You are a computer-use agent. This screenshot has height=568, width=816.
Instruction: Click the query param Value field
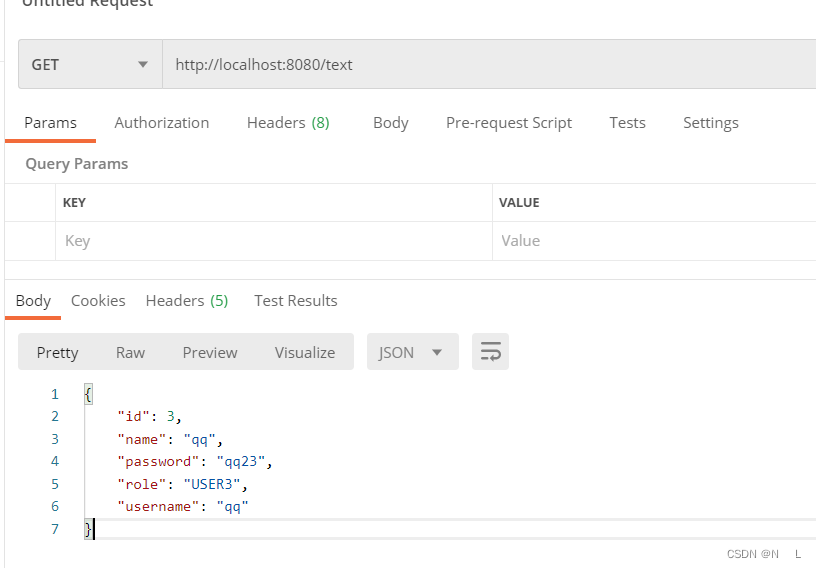[x=654, y=241]
